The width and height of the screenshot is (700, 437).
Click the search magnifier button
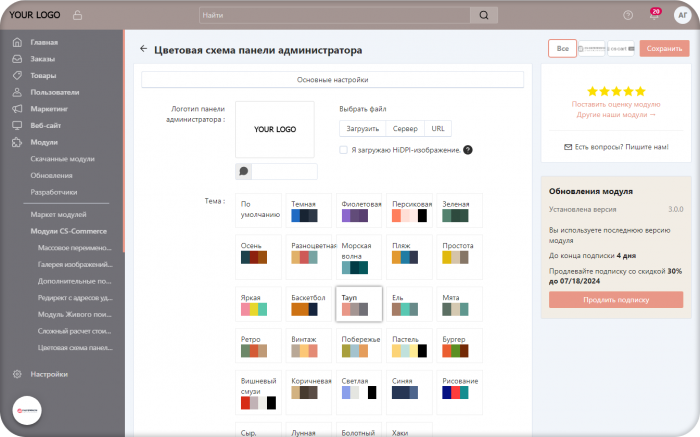click(x=484, y=15)
